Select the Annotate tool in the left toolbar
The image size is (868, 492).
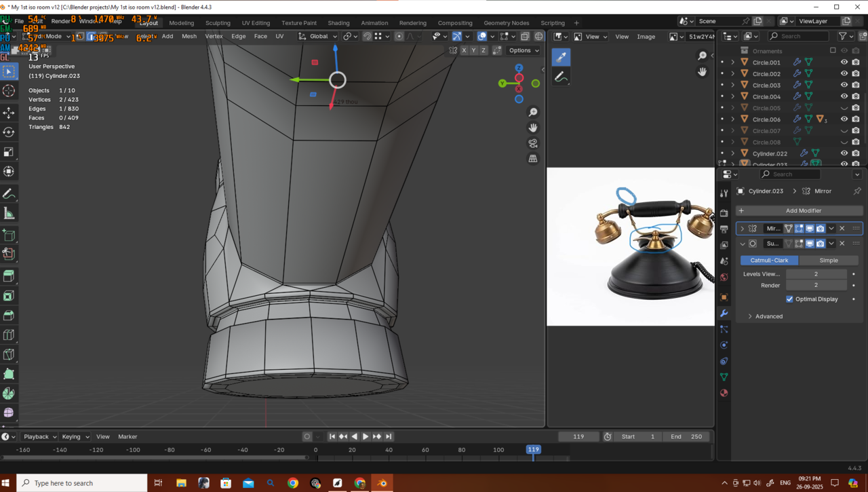pos(9,194)
